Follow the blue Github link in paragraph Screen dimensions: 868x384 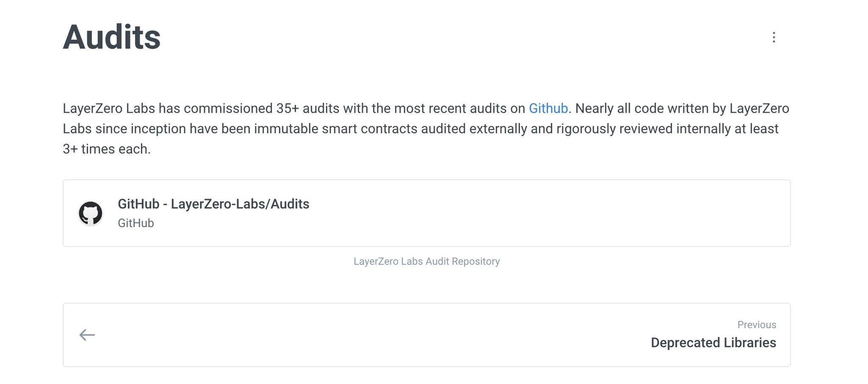point(548,108)
